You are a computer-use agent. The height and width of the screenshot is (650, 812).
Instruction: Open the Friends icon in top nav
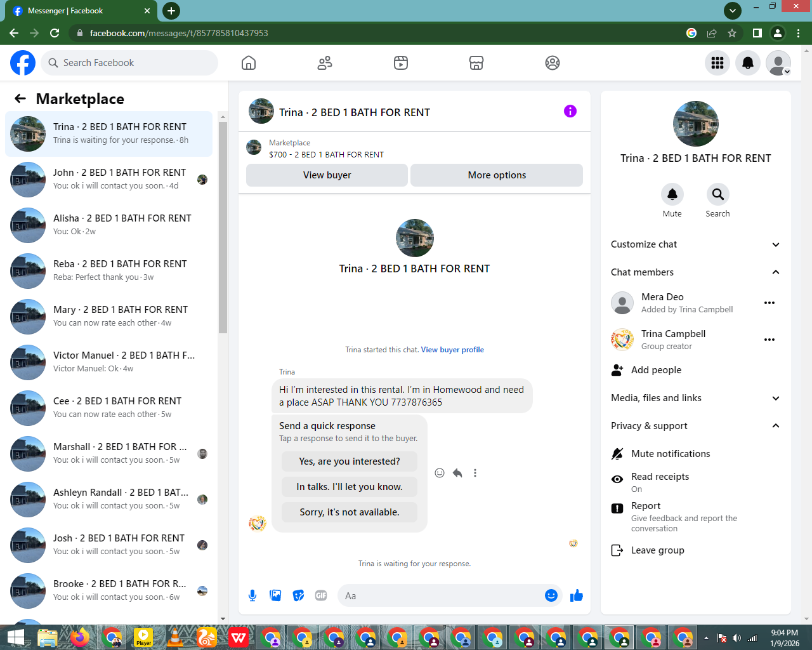tap(325, 63)
